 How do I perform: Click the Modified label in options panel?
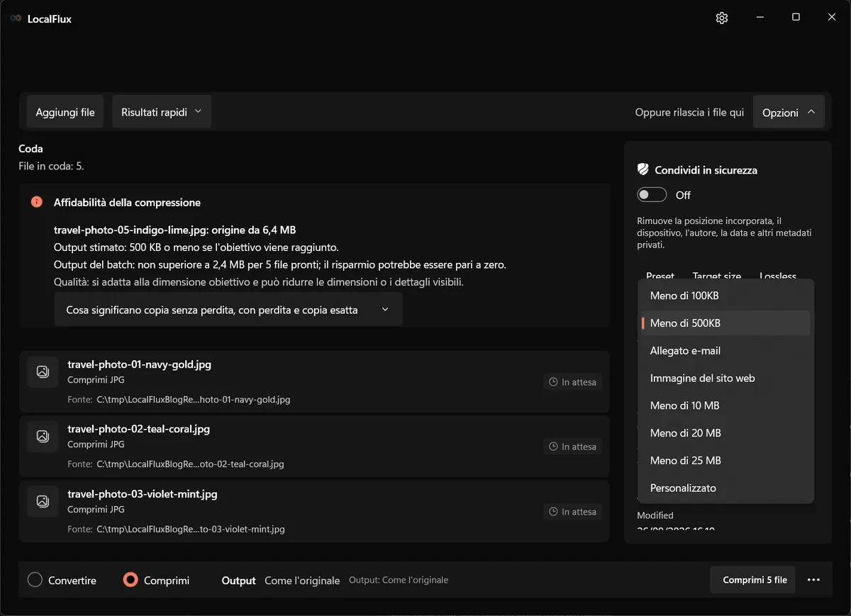(655, 515)
